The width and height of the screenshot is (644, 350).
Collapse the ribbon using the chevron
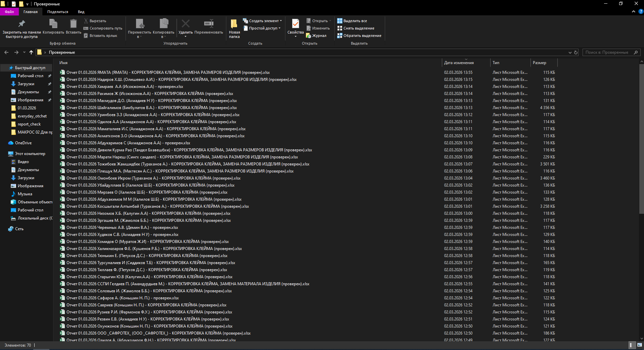point(633,11)
